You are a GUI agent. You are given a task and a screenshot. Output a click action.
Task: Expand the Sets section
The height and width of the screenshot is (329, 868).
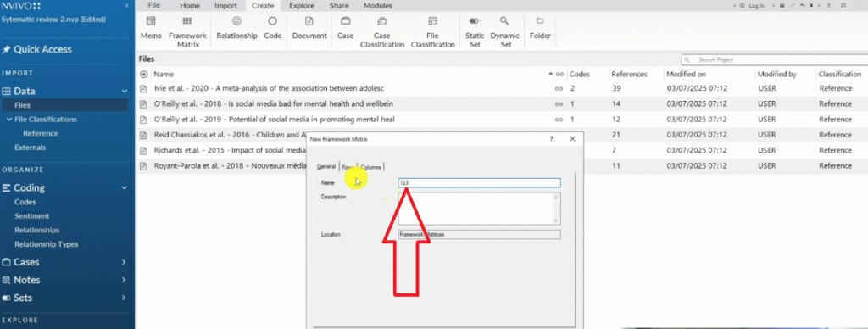(124, 298)
